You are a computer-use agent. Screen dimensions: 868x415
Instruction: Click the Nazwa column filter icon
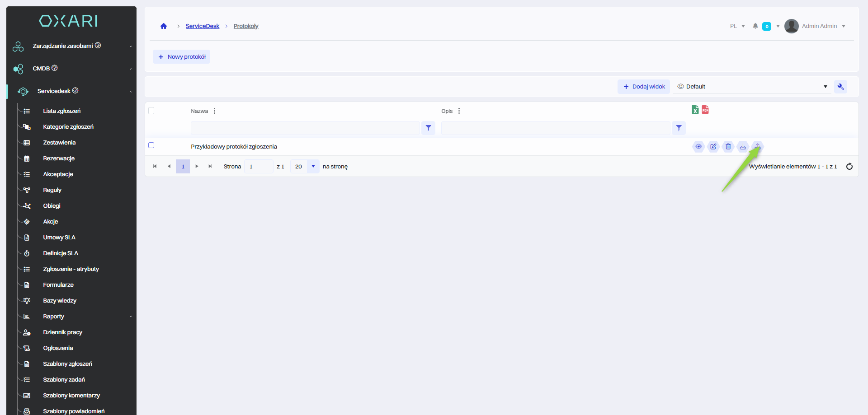click(428, 128)
